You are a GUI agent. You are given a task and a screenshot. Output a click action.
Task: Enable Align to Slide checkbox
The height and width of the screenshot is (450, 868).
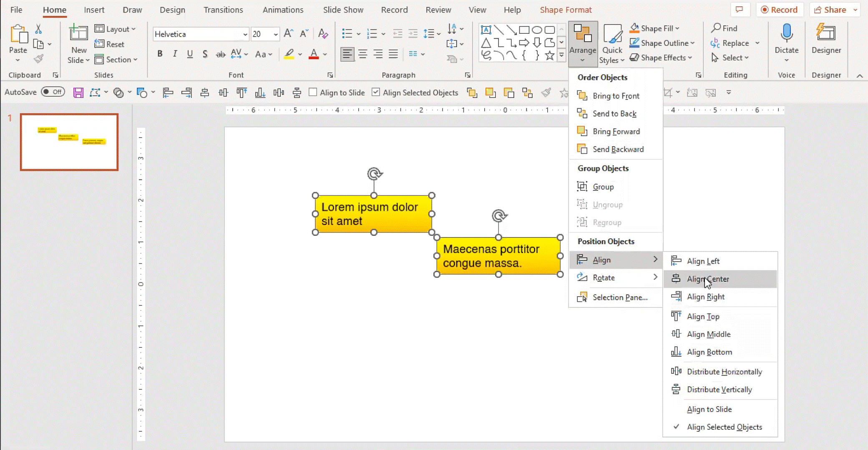pyautogui.click(x=312, y=92)
